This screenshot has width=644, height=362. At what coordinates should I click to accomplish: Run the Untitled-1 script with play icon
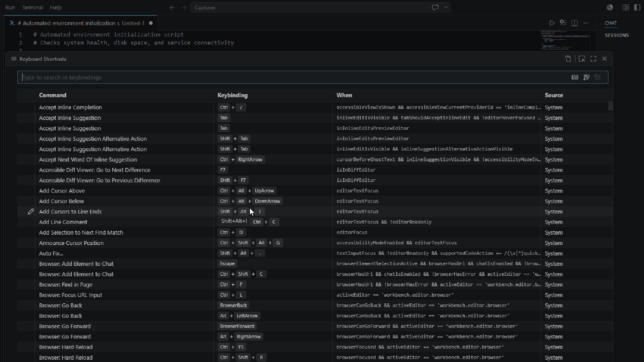[552, 23]
